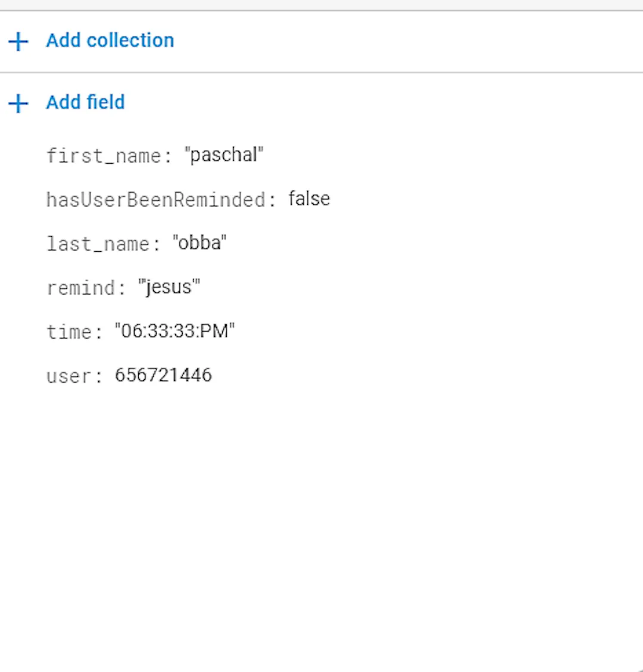Image resolution: width=643 pixels, height=672 pixels.
Task: Edit the "06:33:33:PM" time value
Action: [x=174, y=331]
